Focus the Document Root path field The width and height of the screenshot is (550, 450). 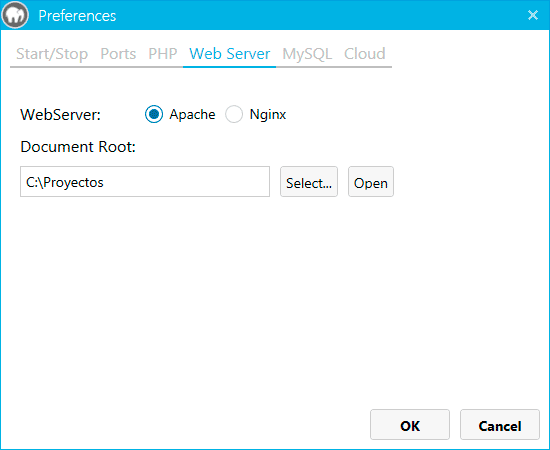click(x=145, y=182)
